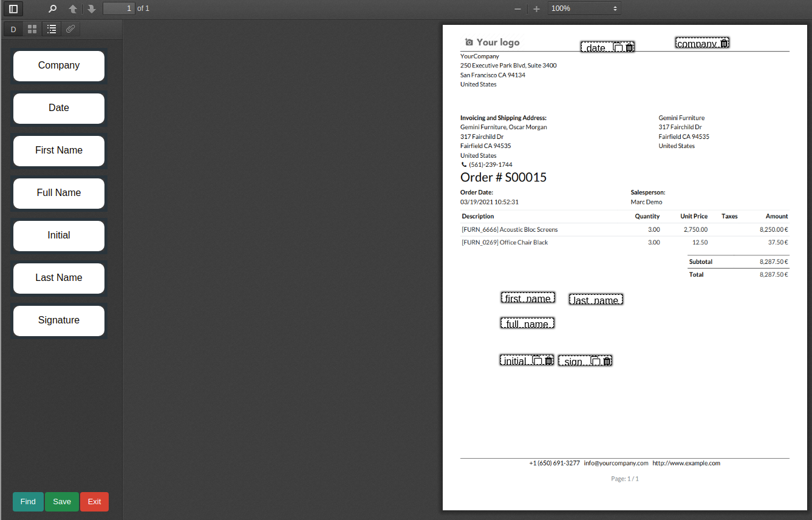This screenshot has height=520, width=812.
Task: Switch to the D sidebar tab
Action: (x=13, y=29)
